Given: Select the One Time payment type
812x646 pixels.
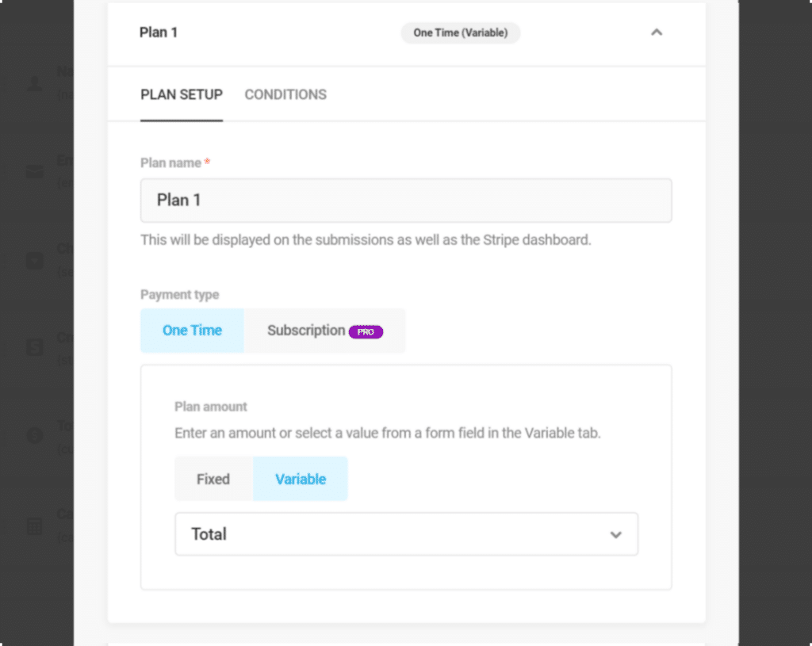Looking at the screenshot, I should [x=192, y=331].
